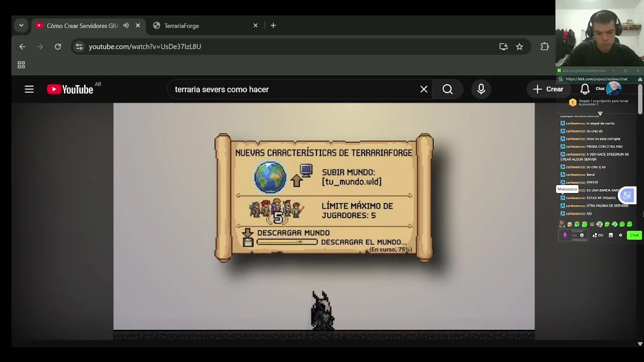Reload the current page
This screenshot has height=362, width=644.
(x=58, y=46)
